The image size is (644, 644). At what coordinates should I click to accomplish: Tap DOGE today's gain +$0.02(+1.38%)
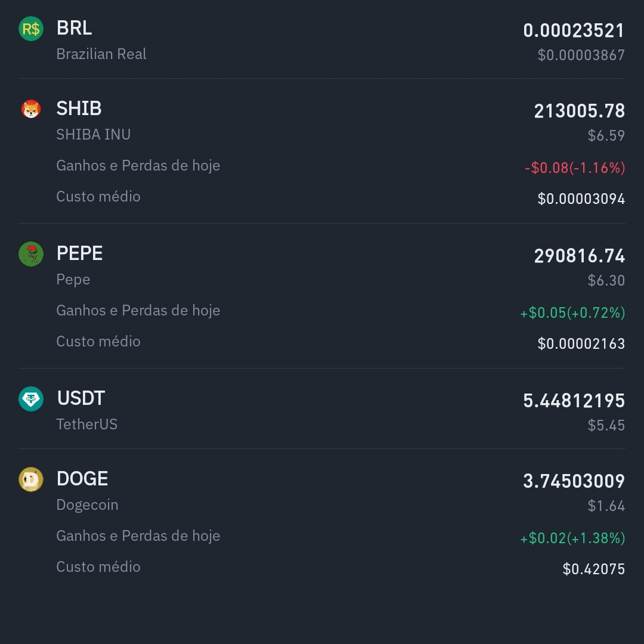(572, 538)
